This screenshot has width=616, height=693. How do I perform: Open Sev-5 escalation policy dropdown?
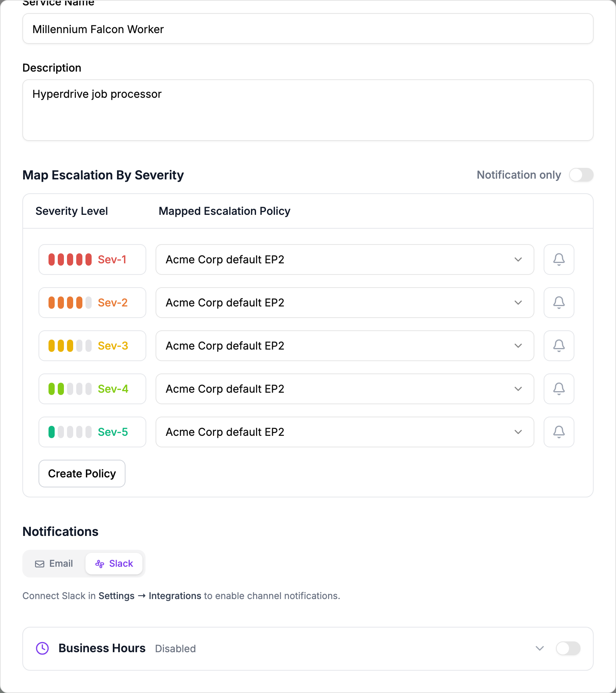[345, 432]
